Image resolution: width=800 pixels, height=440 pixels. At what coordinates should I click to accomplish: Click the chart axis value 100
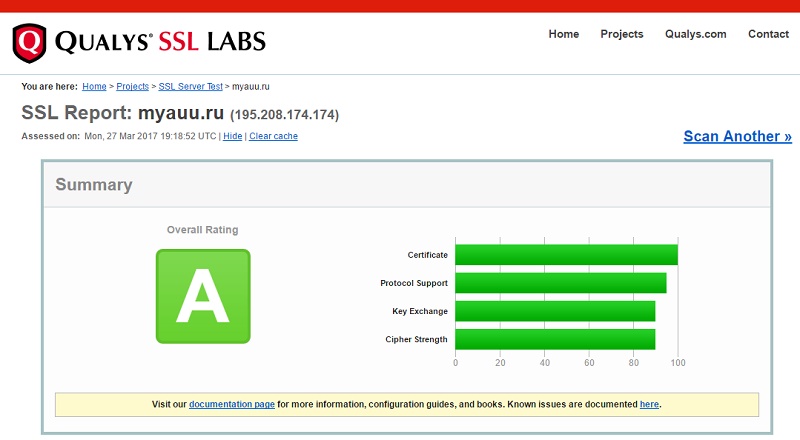pyautogui.click(x=678, y=362)
